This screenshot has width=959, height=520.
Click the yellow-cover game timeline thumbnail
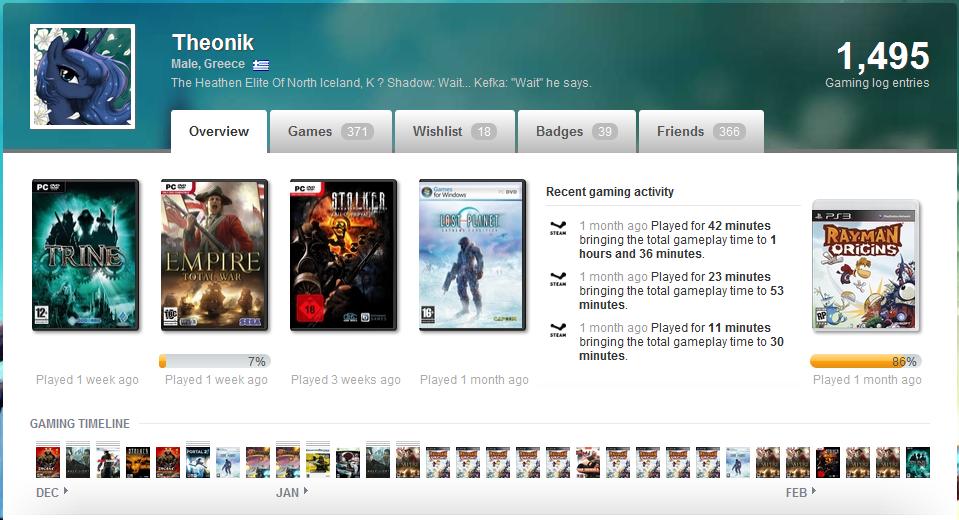(317, 462)
